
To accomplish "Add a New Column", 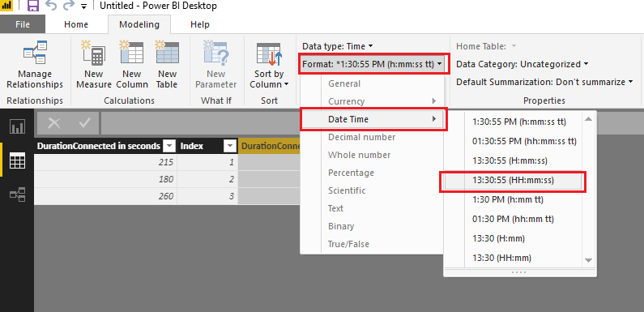I will 131,65.
